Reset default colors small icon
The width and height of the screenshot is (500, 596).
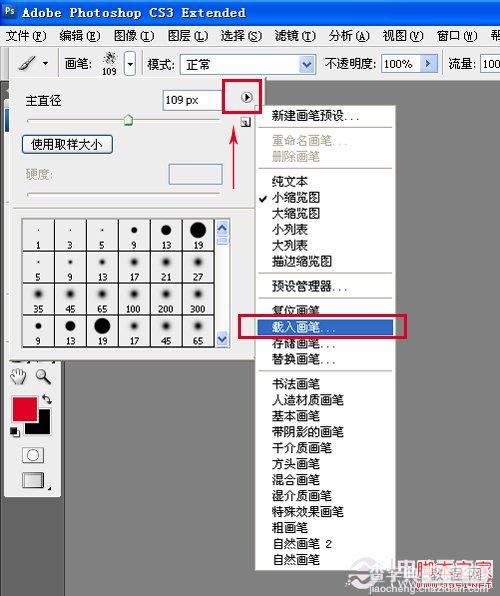click(15, 432)
